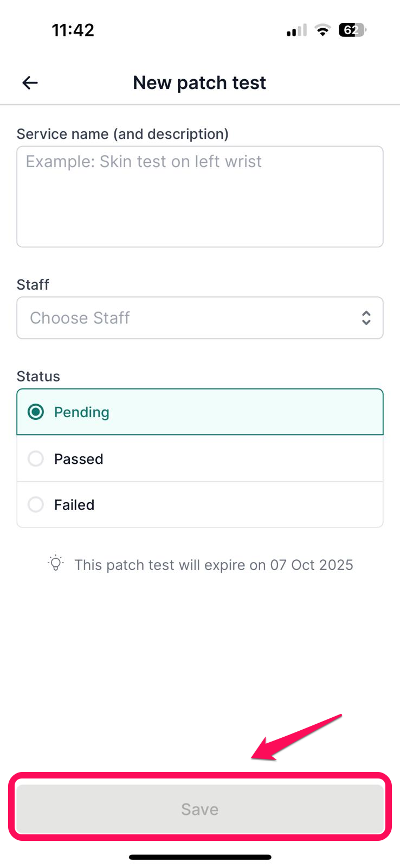Image resolution: width=400 pixels, height=868 pixels.
Task: Tap the Service name label text
Action: click(122, 134)
